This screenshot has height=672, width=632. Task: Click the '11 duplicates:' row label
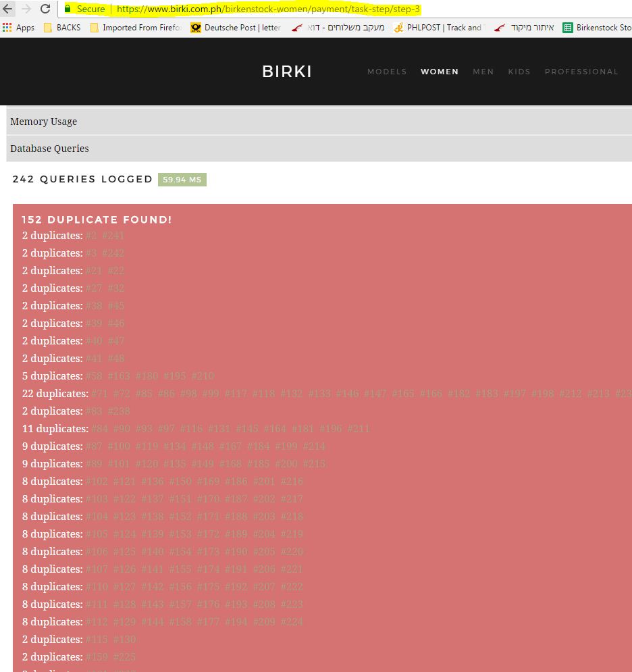coord(55,429)
